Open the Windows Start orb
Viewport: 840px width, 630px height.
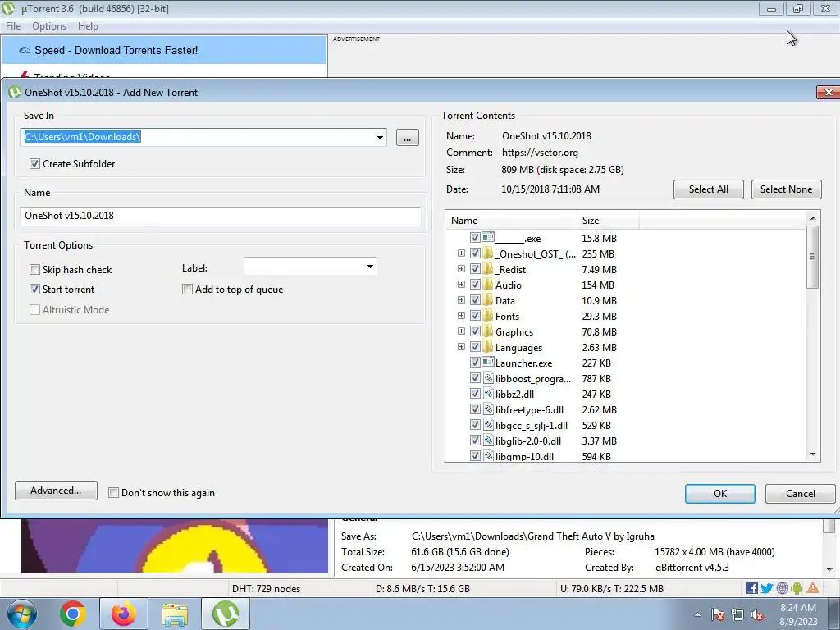point(22,614)
